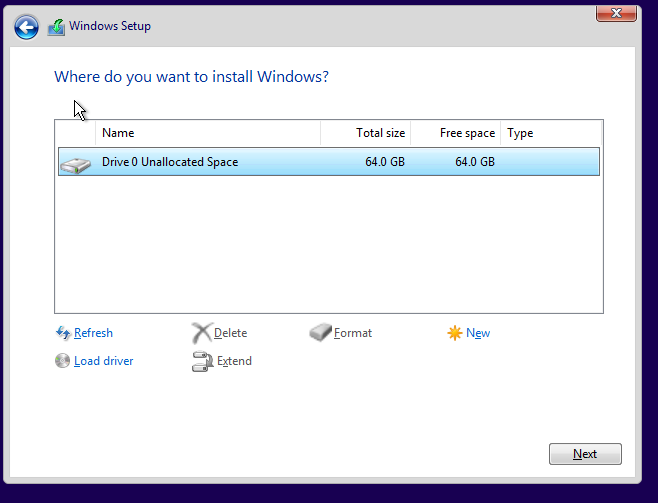Click the Format option label
Viewport: 658px width, 503px height.
point(352,333)
